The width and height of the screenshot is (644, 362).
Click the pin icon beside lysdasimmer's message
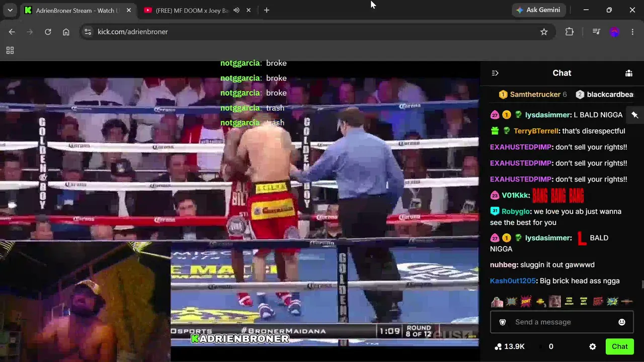pos(635,115)
